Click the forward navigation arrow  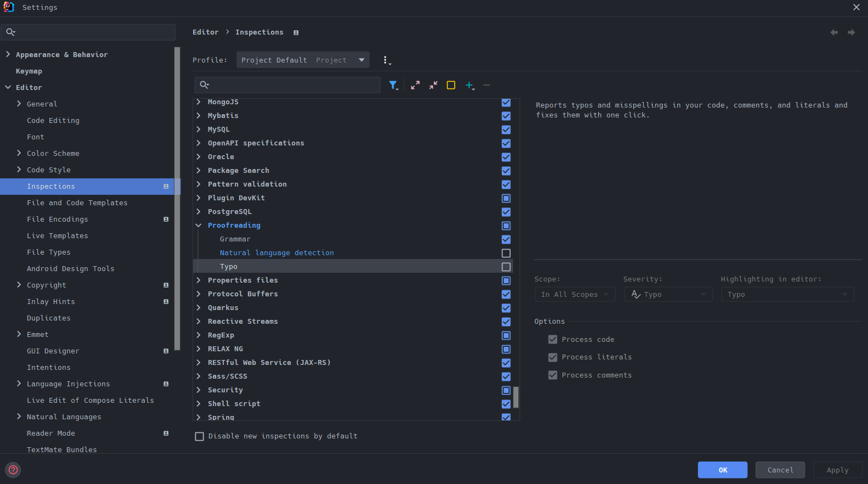tap(852, 32)
